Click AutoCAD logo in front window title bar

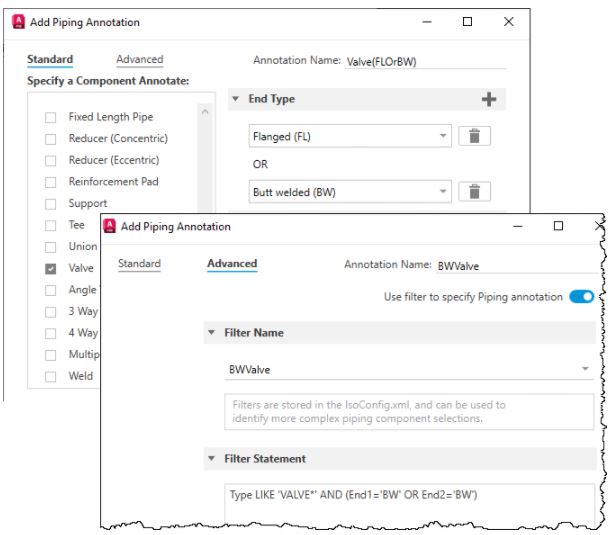[x=109, y=226]
